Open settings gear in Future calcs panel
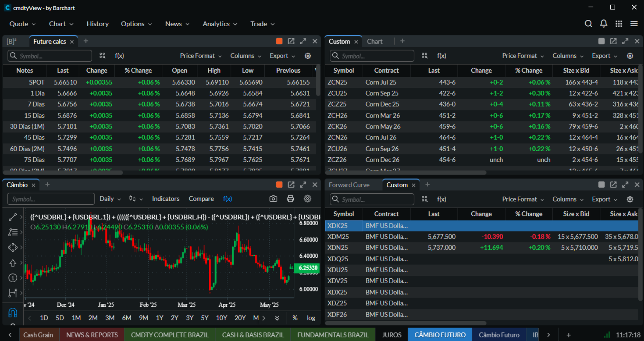Screen dimensions: 644x341 click(x=308, y=56)
